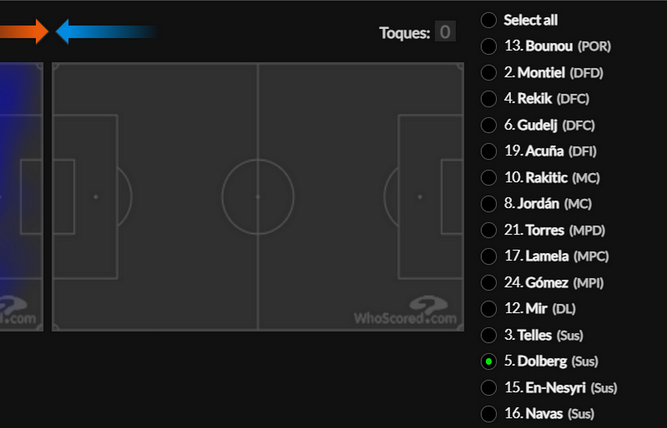Enable heatmap for 4. Rekik
Viewport: 667px width, 428px height.
click(x=489, y=99)
